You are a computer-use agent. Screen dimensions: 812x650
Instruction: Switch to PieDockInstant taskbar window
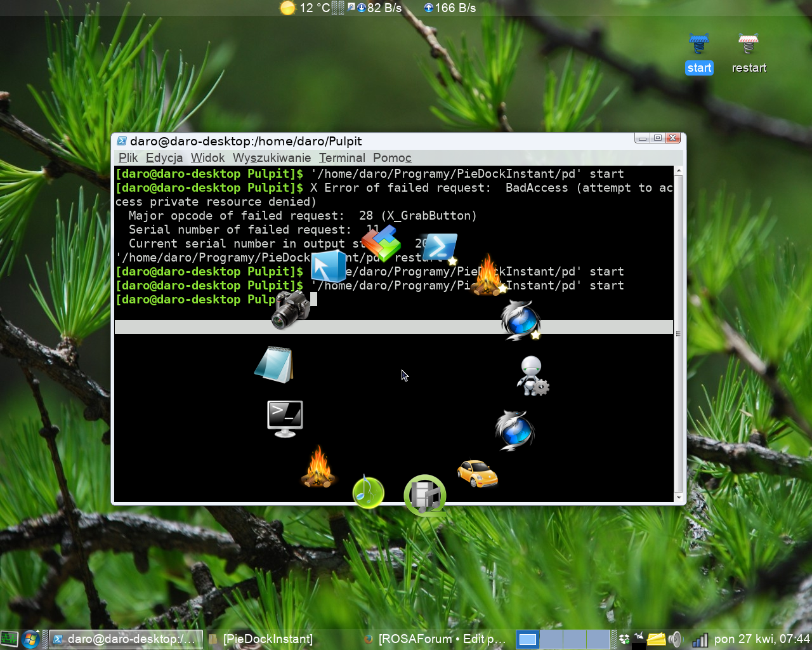pyautogui.click(x=268, y=639)
